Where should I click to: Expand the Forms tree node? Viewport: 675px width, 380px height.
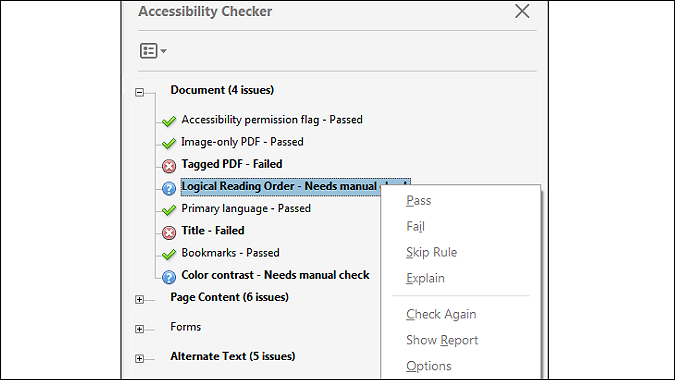tap(139, 329)
